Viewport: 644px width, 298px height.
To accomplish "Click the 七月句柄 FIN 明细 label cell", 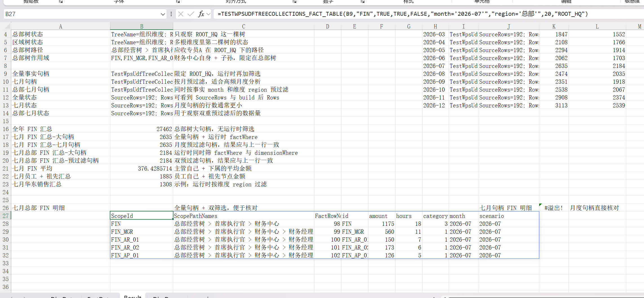I will pyautogui.click(x=509, y=208).
